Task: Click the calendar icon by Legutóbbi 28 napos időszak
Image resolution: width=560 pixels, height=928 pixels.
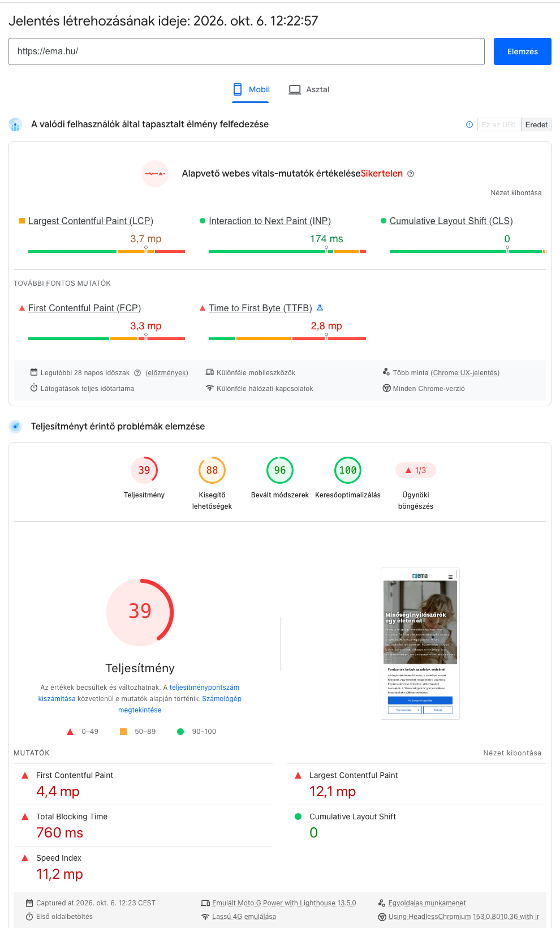Action: click(x=34, y=372)
